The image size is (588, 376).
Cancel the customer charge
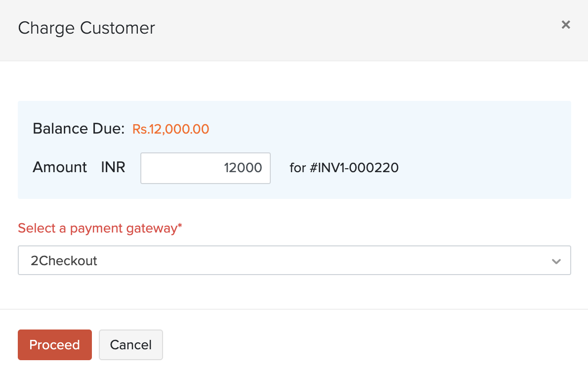click(131, 345)
